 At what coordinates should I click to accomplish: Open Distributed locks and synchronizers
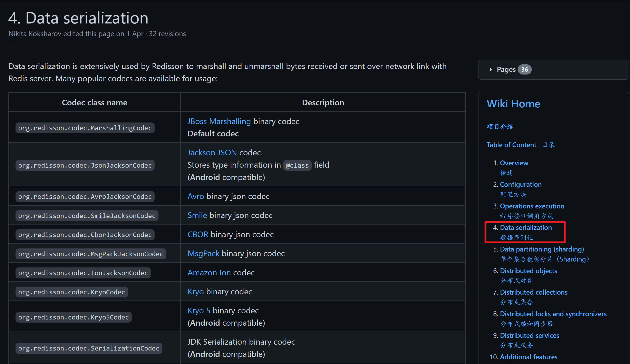[553, 314]
